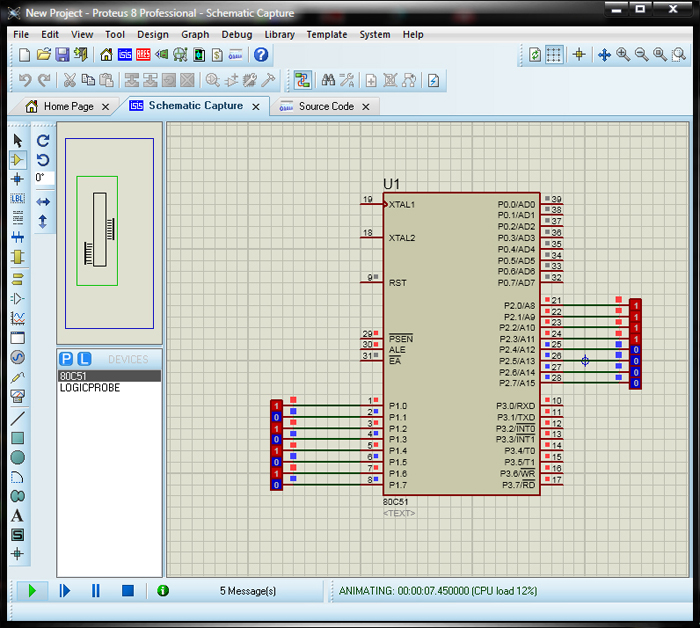Click the logic probe on P1.0 wire

(277, 406)
